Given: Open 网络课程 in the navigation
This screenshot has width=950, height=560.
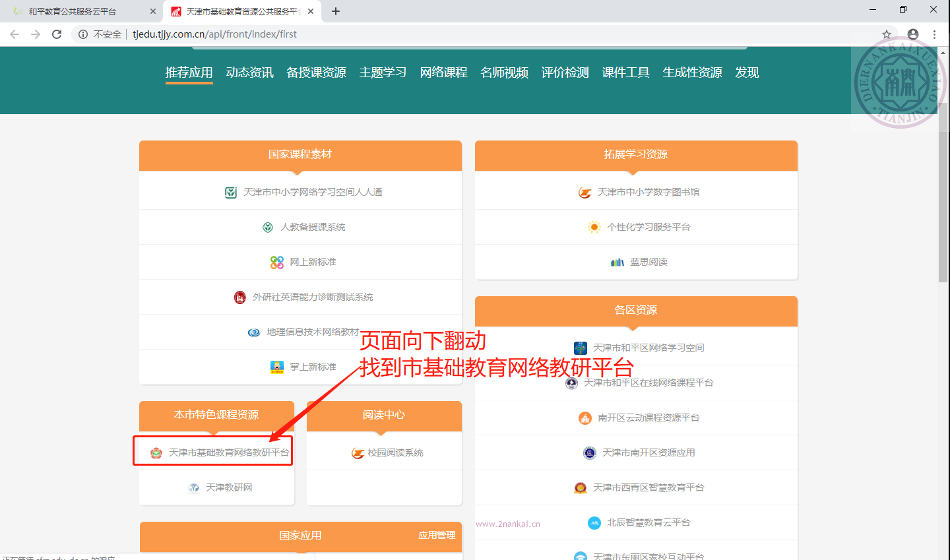Looking at the screenshot, I should coord(443,73).
